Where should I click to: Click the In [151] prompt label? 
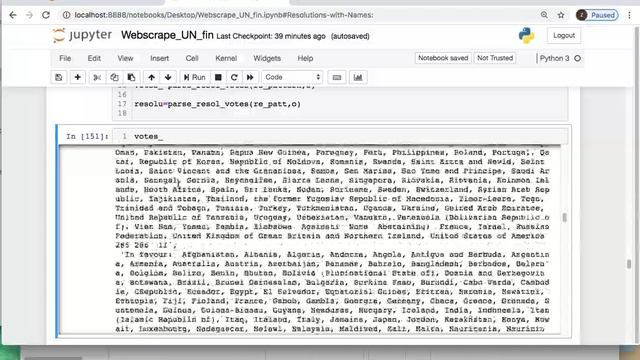pyautogui.click(x=87, y=136)
